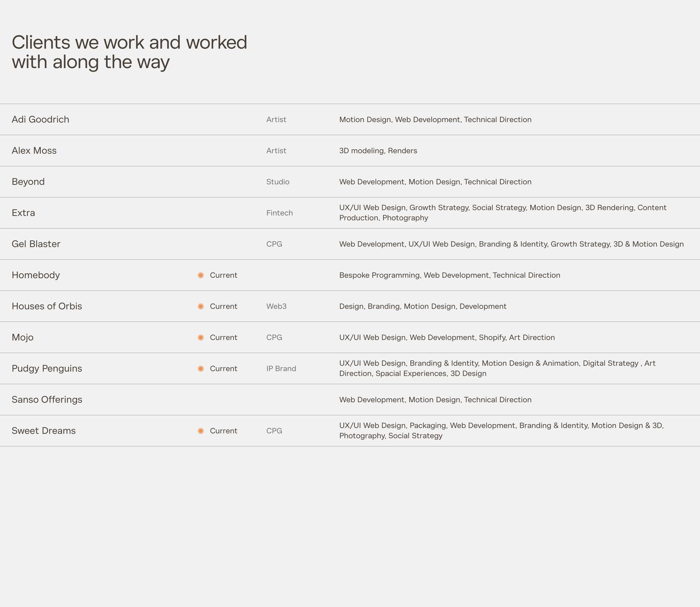
Task: Click the services text in Beyond row
Action: tap(436, 182)
